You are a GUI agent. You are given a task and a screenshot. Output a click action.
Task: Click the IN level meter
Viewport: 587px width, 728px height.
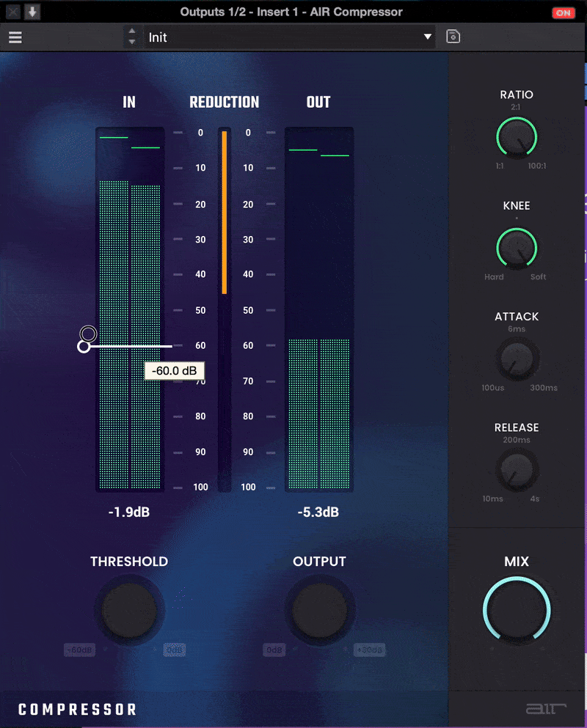click(130, 309)
